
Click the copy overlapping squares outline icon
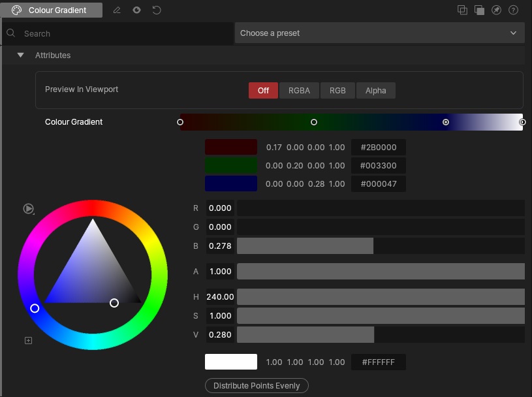coord(462,10)
